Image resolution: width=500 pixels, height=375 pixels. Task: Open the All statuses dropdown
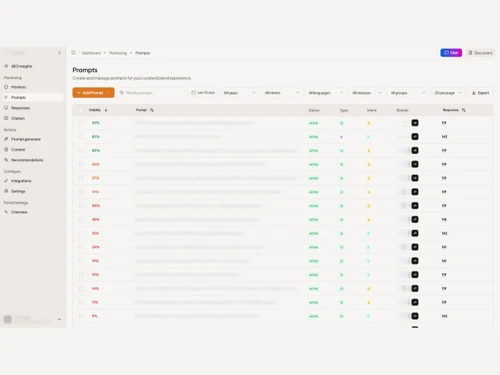coord(367,93)
